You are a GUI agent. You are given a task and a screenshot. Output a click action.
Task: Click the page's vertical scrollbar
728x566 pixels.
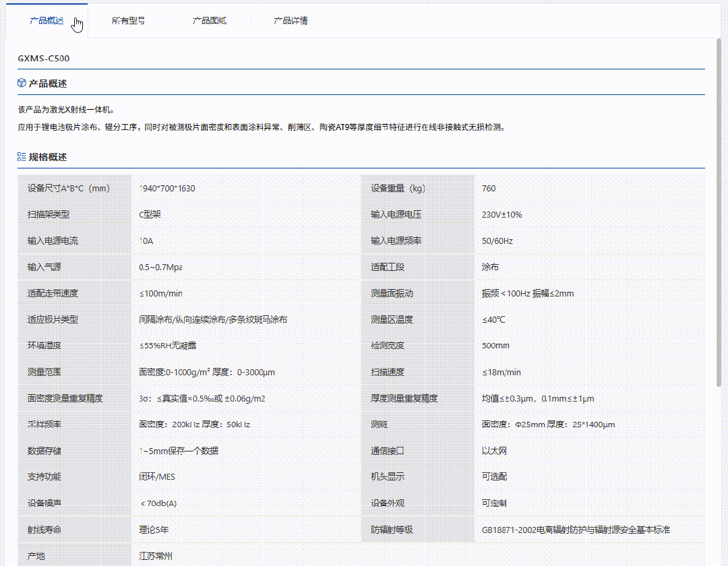(719, 214)
